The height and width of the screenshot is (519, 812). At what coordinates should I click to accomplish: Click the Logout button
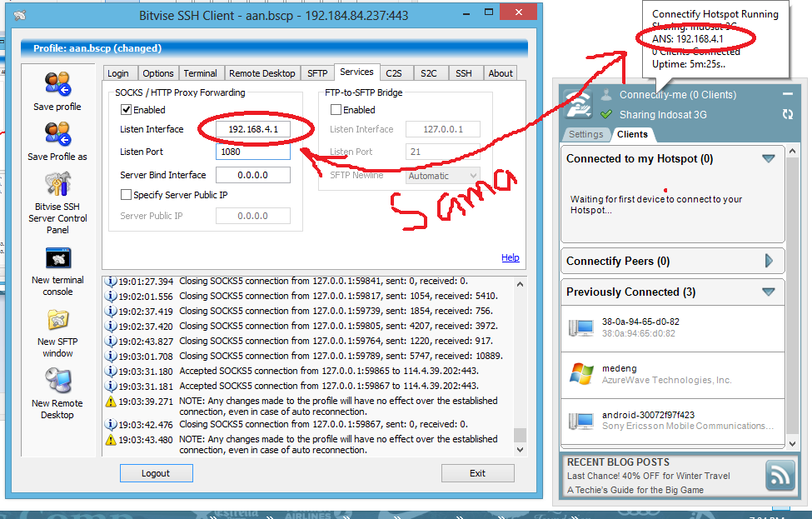pos(157,473)
